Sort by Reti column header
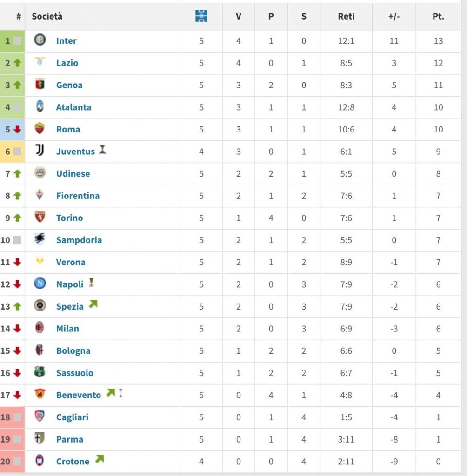This screenshot has height=476, width=467. click(346, 16)
